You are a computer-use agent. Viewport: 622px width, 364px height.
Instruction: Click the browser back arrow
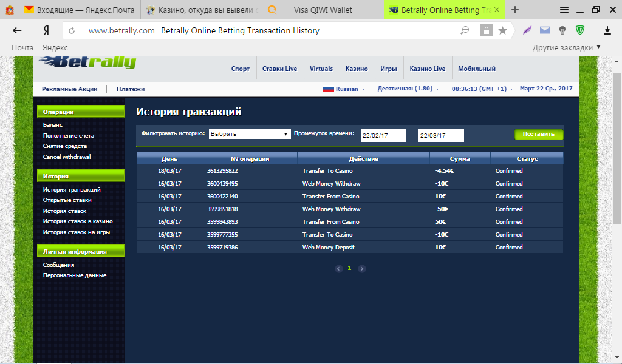[x=18, y=30]
